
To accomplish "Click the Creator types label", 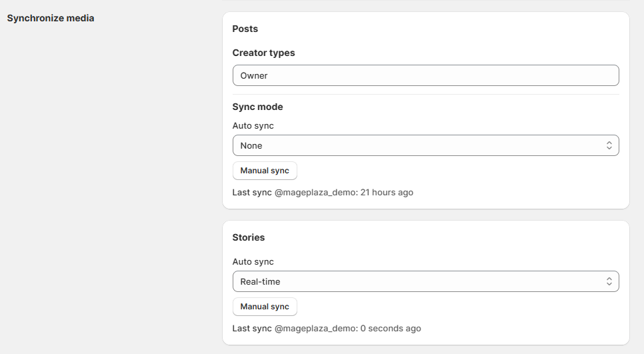I will (x=264, y=53).
